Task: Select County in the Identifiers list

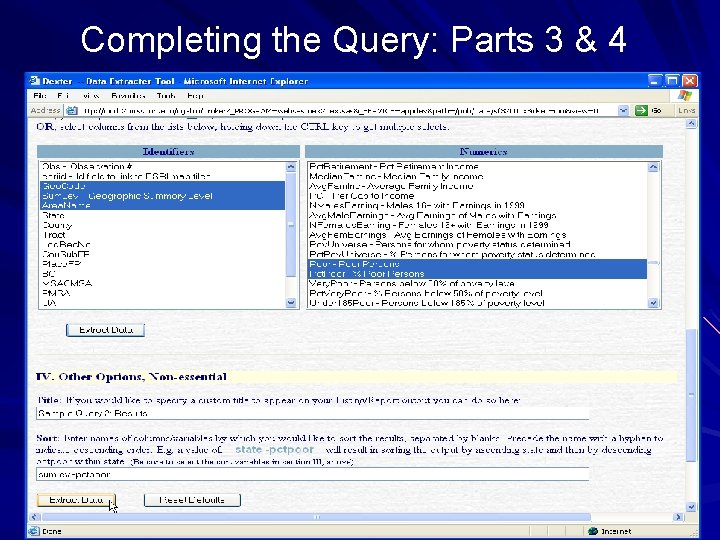Action: tap(163, 225)
